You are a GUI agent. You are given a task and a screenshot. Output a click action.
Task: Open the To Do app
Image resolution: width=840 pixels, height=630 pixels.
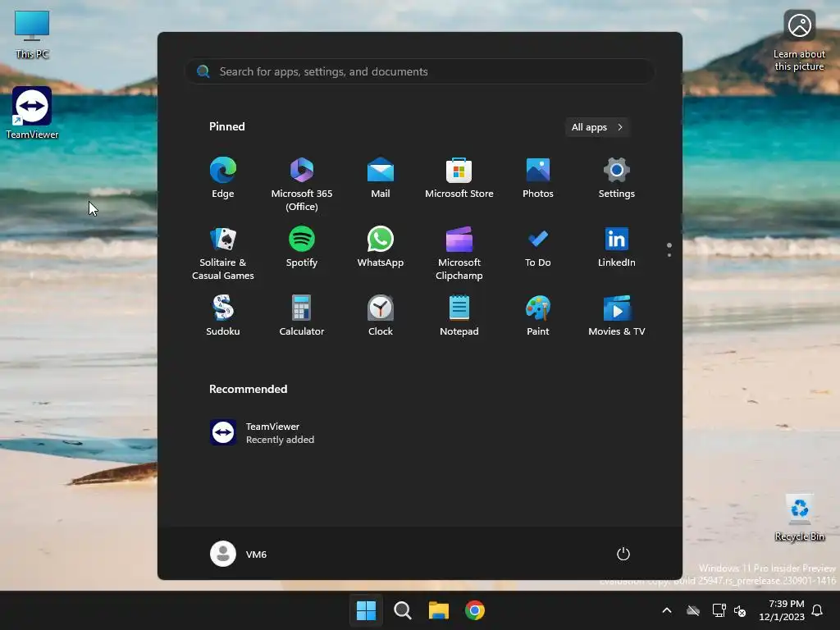(538, 248)
